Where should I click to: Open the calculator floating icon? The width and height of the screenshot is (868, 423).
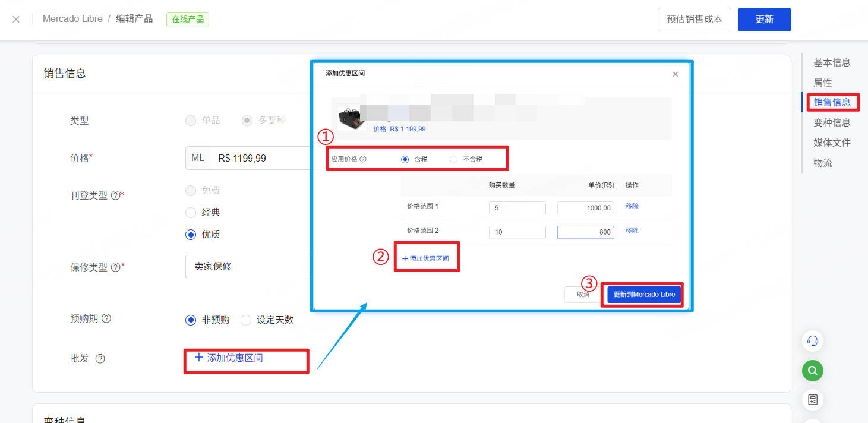click(x=813, y=400)
